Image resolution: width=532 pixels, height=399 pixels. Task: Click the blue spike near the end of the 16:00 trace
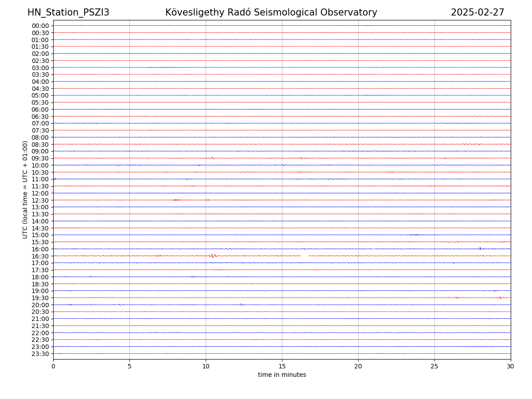(480, 248)
